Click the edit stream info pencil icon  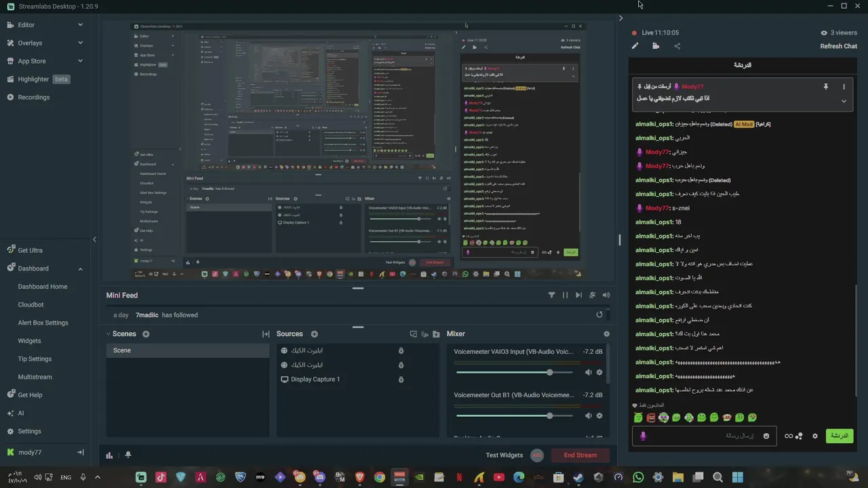pos(635,46)
